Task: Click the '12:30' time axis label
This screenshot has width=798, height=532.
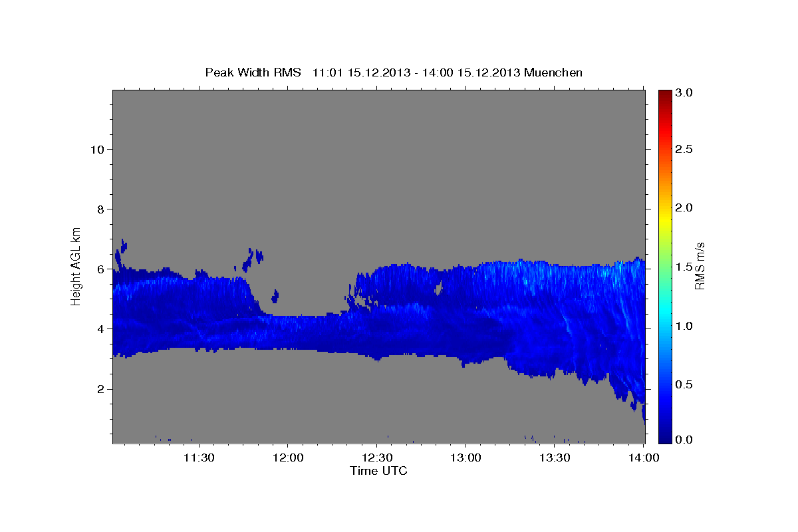Action: tap(376, 458)
